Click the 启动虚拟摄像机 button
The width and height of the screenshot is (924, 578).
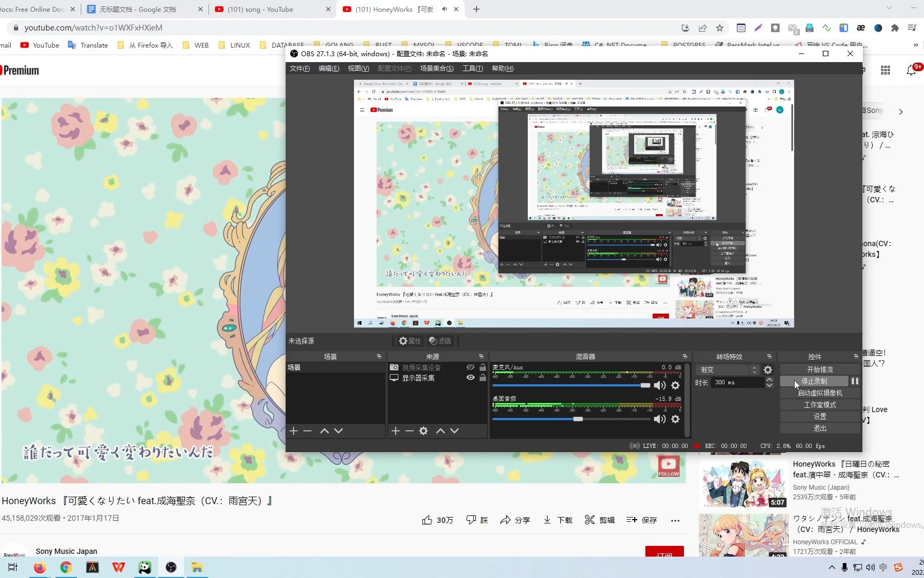(820, 393)
